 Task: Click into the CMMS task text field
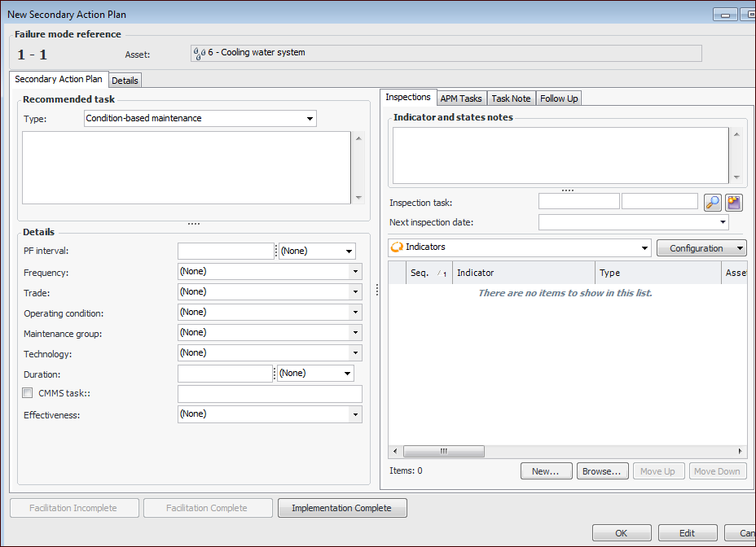[270, 394]
